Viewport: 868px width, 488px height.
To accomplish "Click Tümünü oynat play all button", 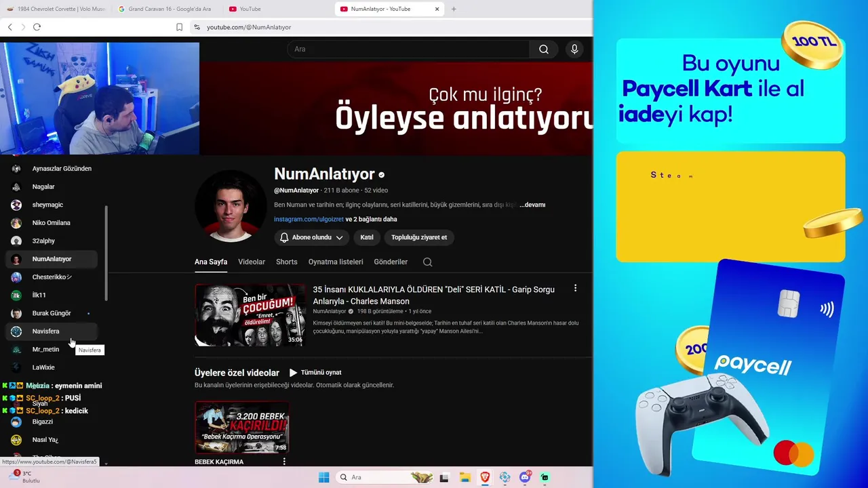I will (x=315, y=372).
